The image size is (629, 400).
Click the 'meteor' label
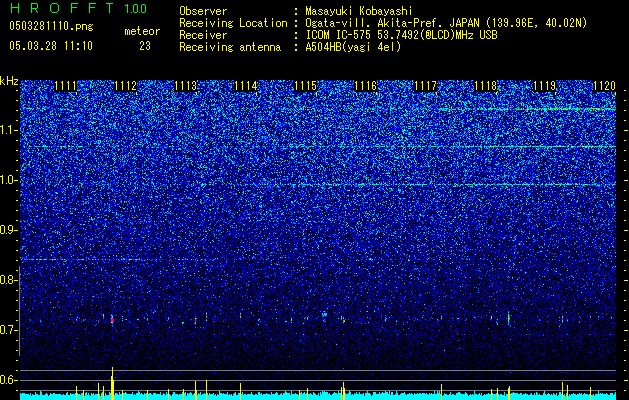point(142,31)
